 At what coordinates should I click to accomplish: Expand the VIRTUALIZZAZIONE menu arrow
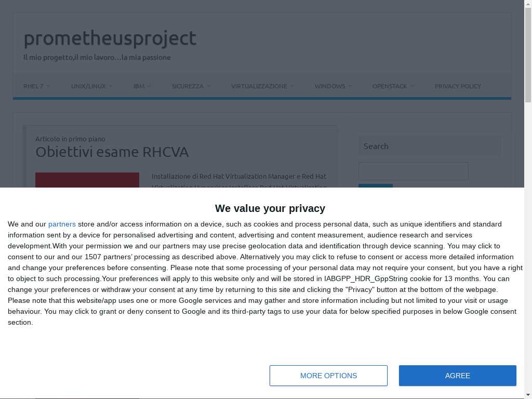click(292, 86)
